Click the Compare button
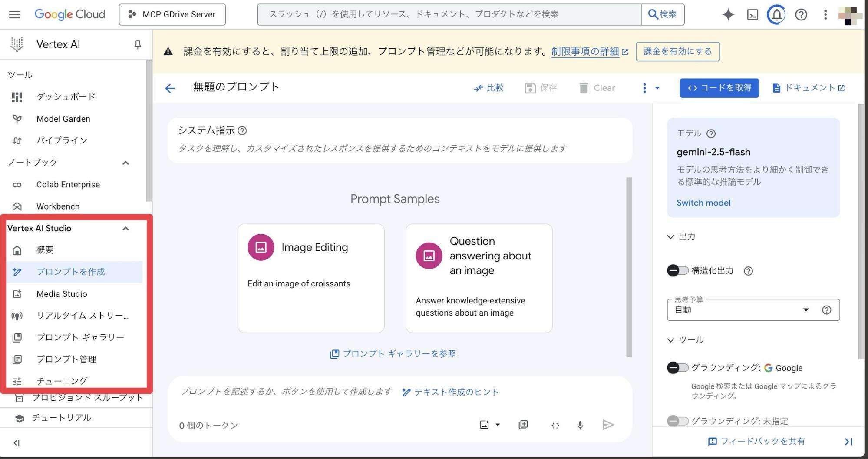 pos(488,88)
